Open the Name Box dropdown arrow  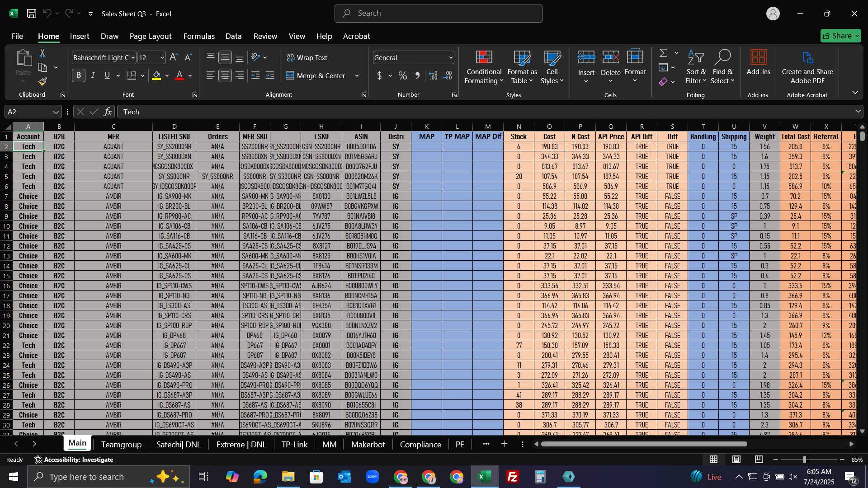56,112
